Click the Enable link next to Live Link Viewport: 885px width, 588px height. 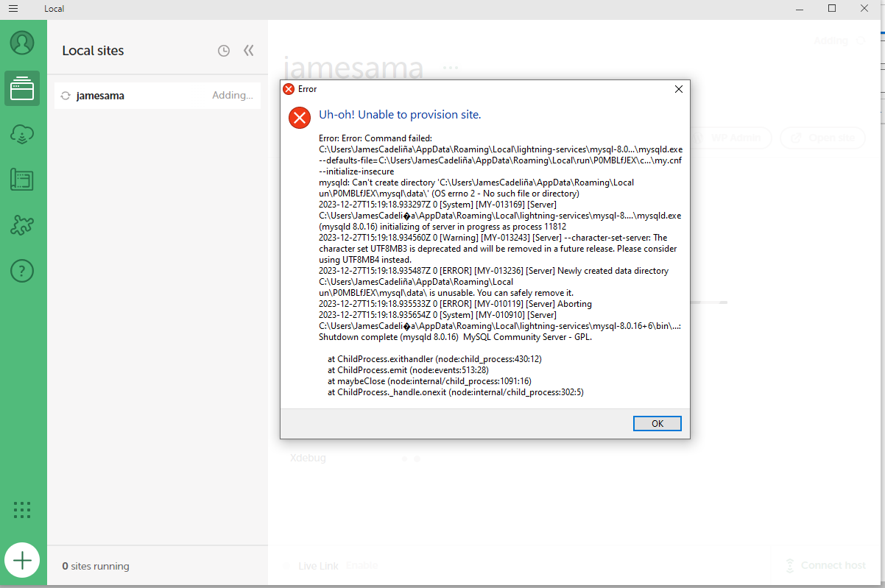pyautogui.click(x=362, y=566)
